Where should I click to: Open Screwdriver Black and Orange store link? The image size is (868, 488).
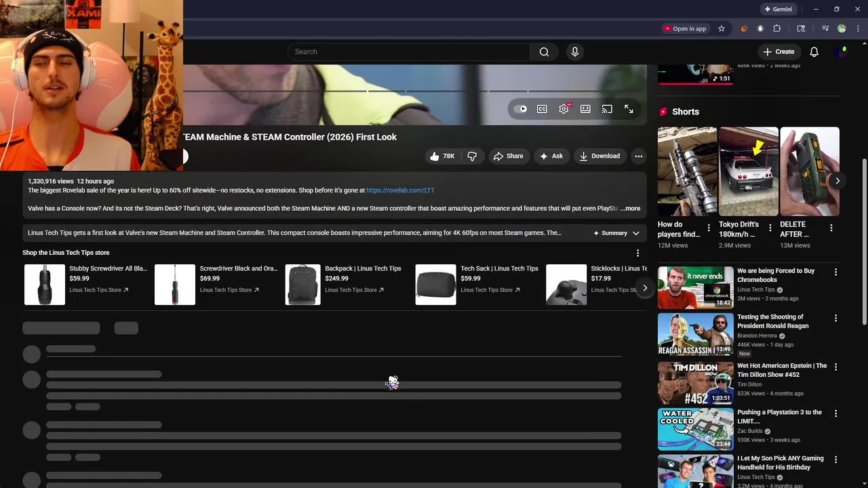click(229, 290)
